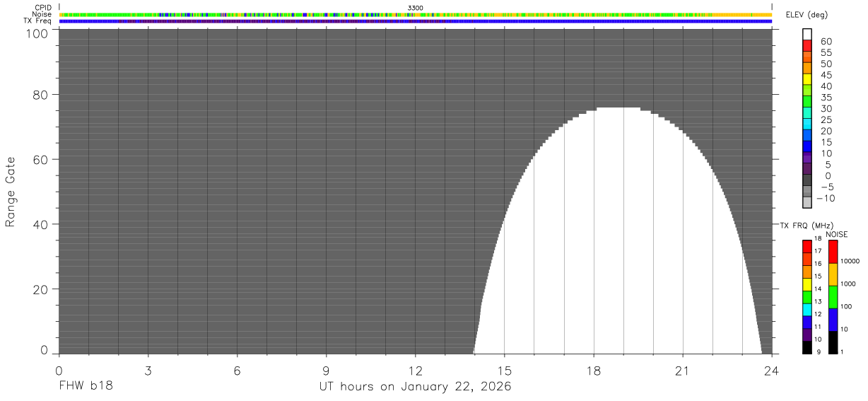
Task: Click the dark gray ELEV swatch between 0 and -5
Action: [x=807, y=180]
